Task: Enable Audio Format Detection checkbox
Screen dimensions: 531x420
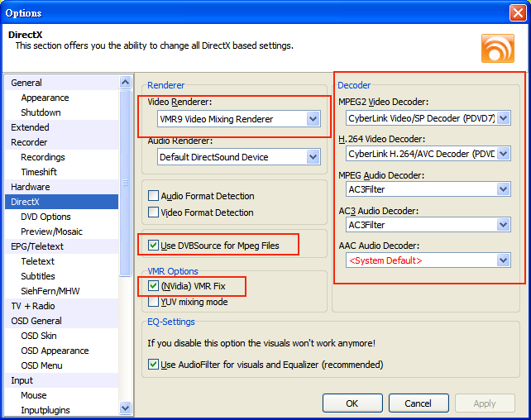Action: (x=153, y=196)
